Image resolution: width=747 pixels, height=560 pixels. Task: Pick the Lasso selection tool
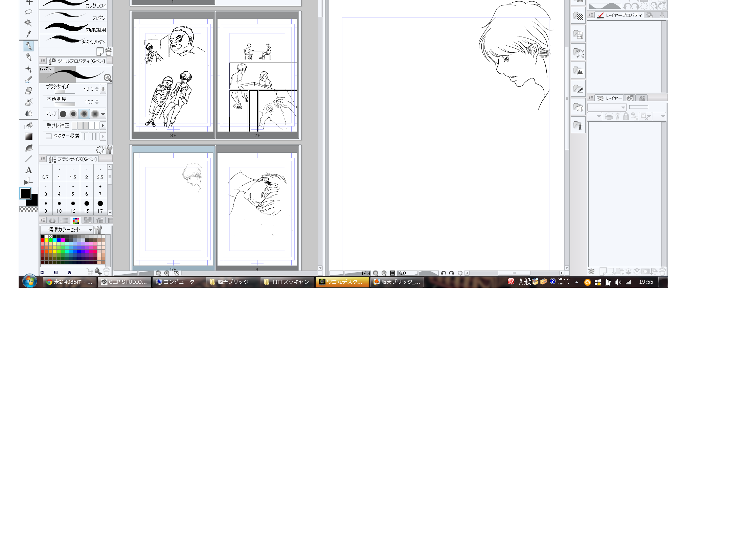tap(29, 12)
